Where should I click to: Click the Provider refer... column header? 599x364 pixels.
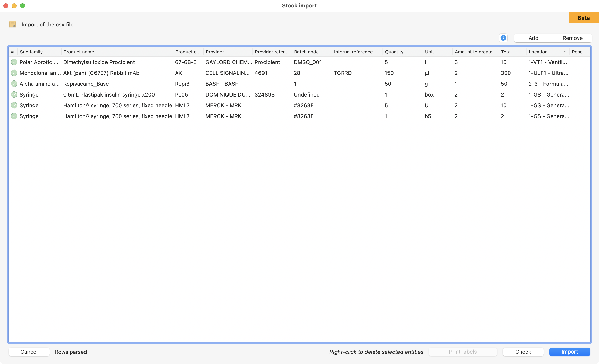pyautogui.click(x=272, y=52)
